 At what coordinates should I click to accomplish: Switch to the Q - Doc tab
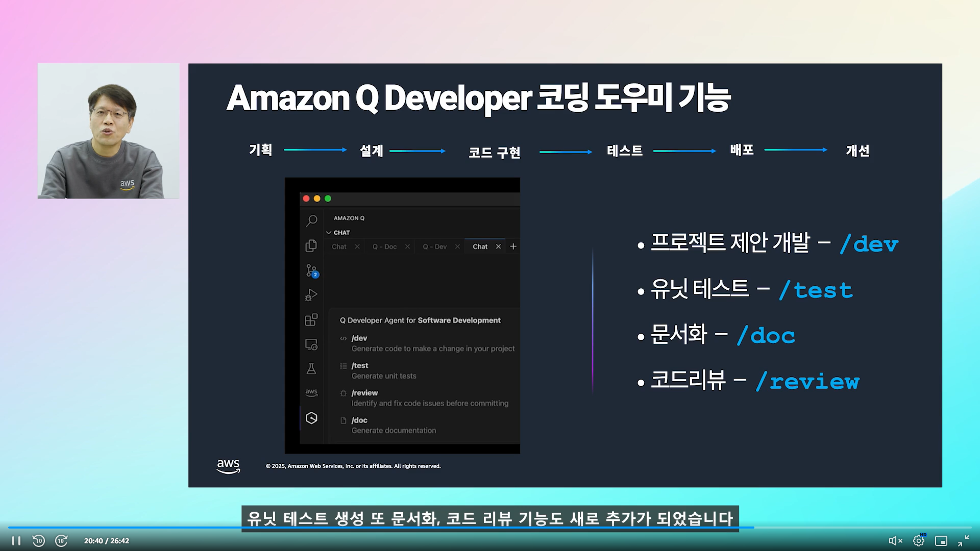tap(384, 247)
